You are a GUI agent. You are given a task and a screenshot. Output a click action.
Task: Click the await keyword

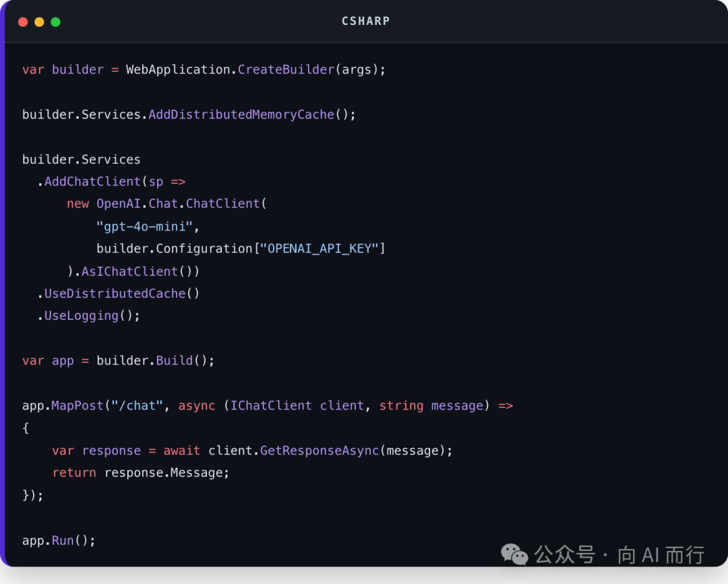181,451
